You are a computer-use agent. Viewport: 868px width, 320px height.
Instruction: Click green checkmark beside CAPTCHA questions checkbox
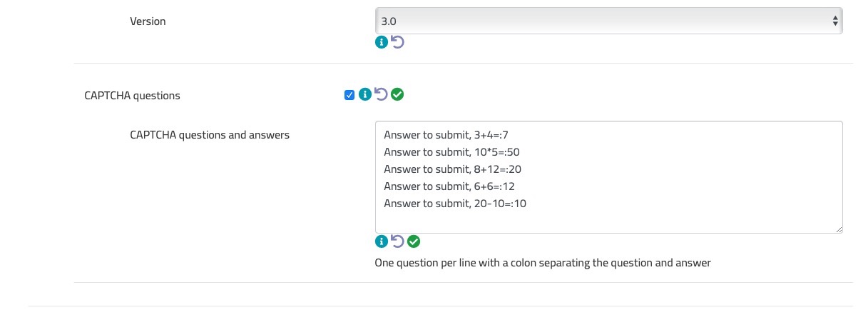tap(397, 94)
